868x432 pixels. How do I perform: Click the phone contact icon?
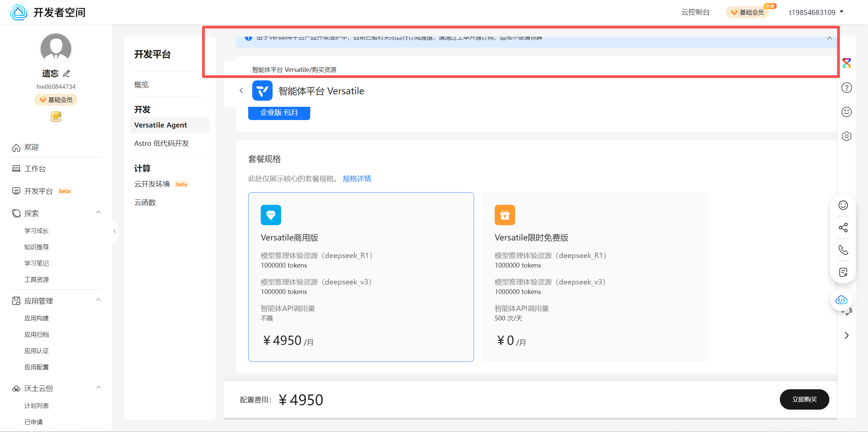click(x=843, y=250)
